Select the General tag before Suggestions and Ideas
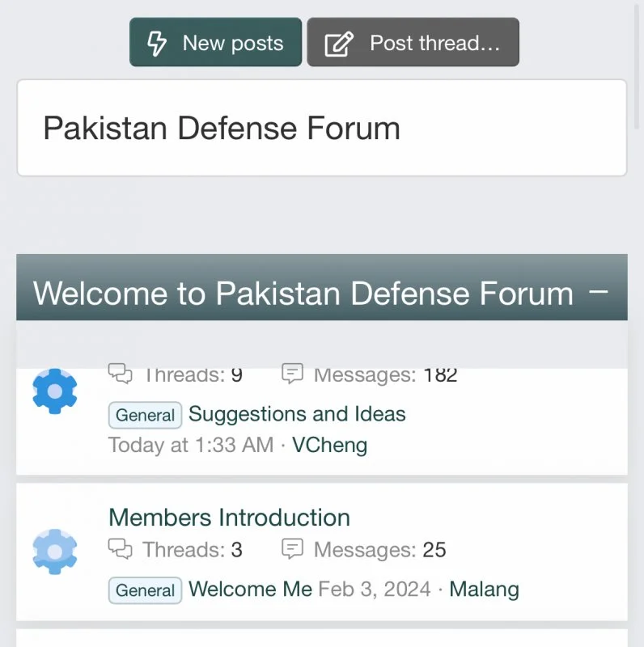 (x=145, y=415)
